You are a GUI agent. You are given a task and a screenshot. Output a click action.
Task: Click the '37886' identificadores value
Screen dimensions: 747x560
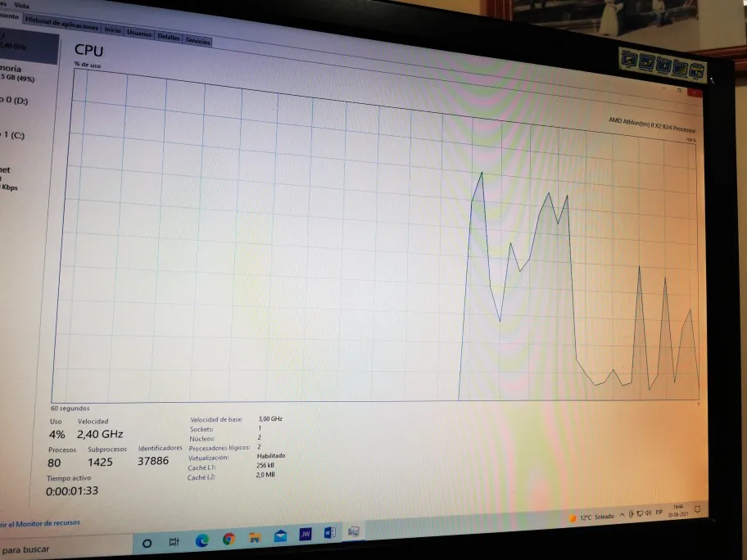[x=153, y=460]
